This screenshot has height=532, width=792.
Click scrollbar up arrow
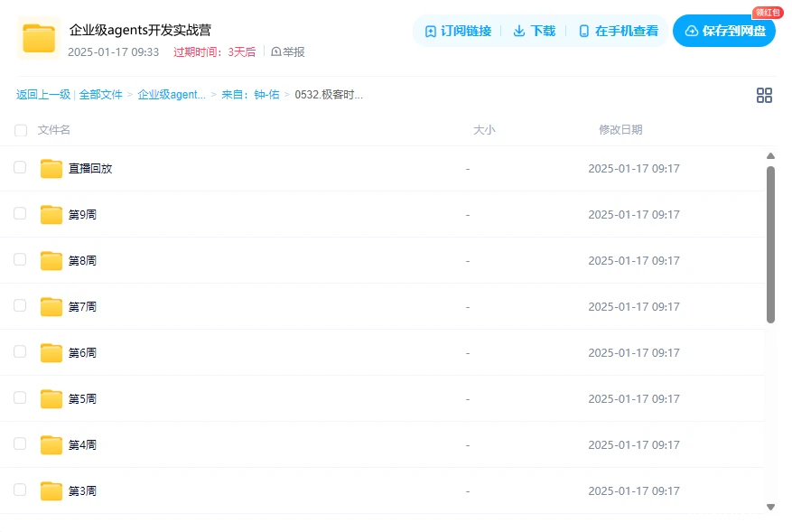(x=770, y=156)
